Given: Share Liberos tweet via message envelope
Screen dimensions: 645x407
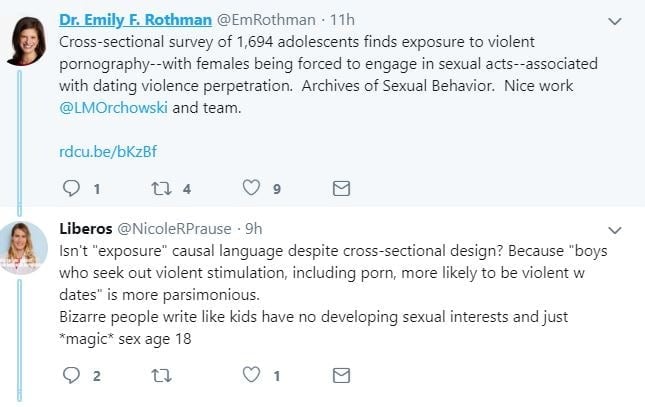Looking at the screenshot, I should 340,375.
